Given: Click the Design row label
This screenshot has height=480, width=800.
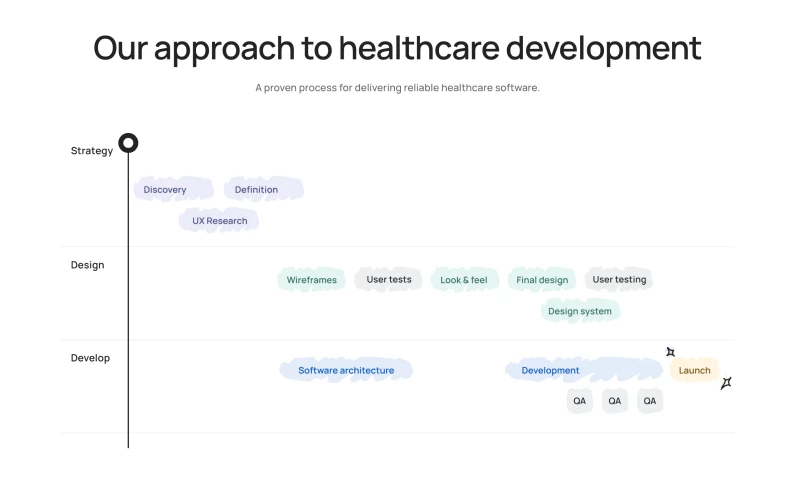Looking at the screenshot, I should click(87, 265).
